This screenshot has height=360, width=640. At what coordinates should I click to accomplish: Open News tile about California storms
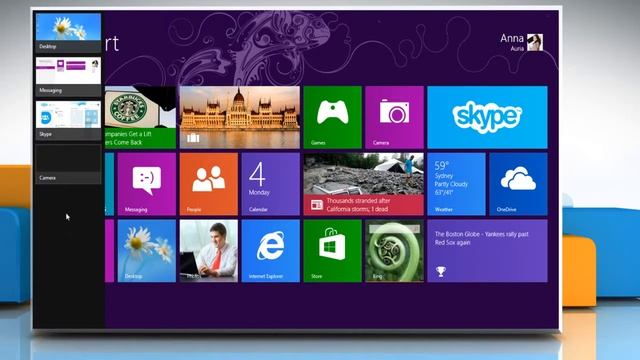(363, 184)
